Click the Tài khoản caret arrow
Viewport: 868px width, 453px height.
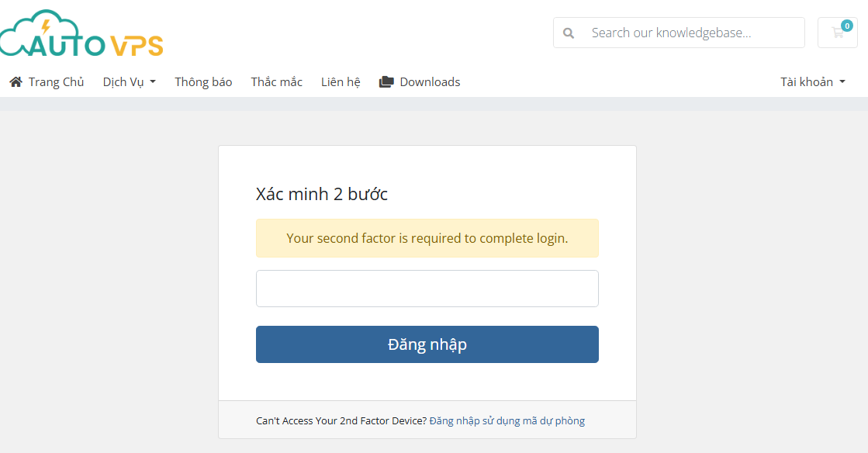point(842,82)
